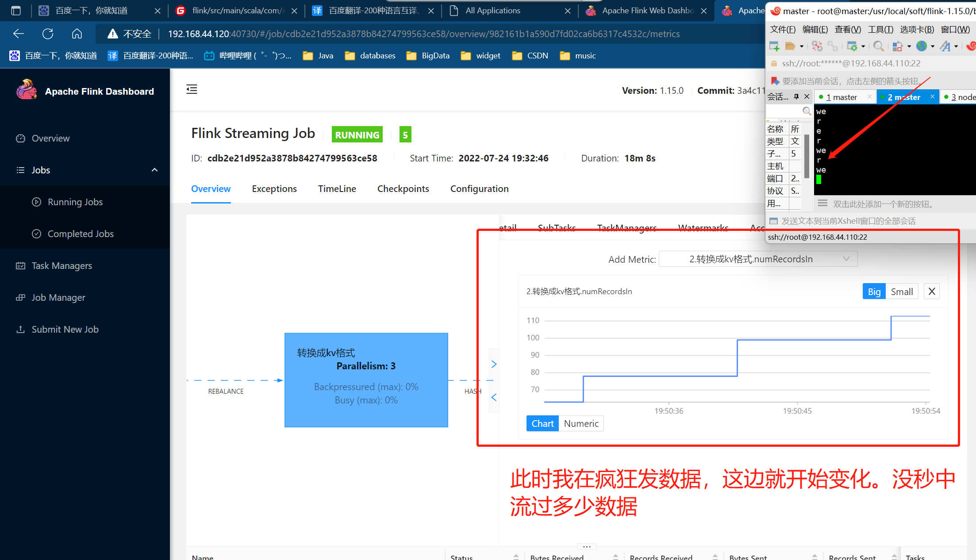Open the Add Metric dropdown
The height and width of the screenshot is (560, 976).
coord(758,259)
